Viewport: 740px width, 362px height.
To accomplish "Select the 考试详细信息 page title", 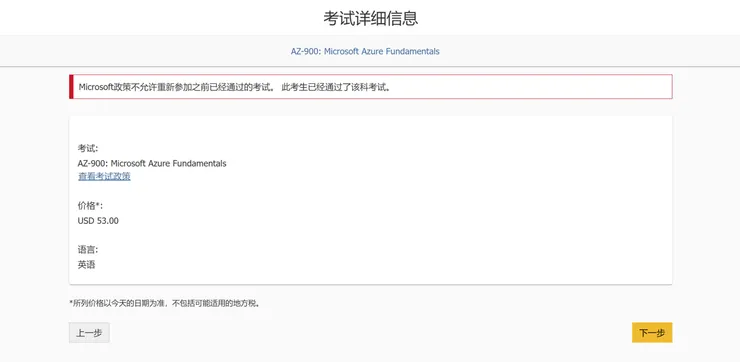I will (x=370, y=18).
